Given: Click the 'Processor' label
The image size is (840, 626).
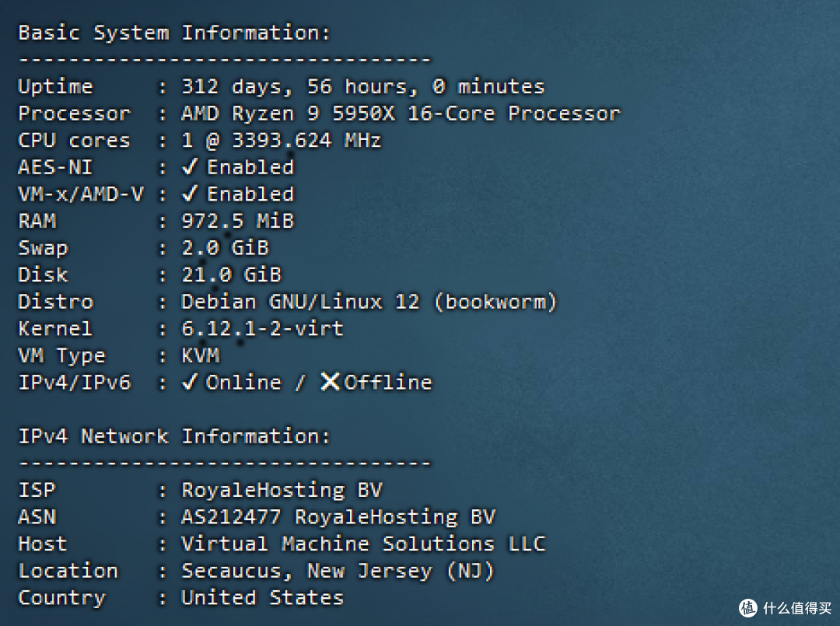Looking at the screenshot, I should pyautogui.click(x=75, y=114).
